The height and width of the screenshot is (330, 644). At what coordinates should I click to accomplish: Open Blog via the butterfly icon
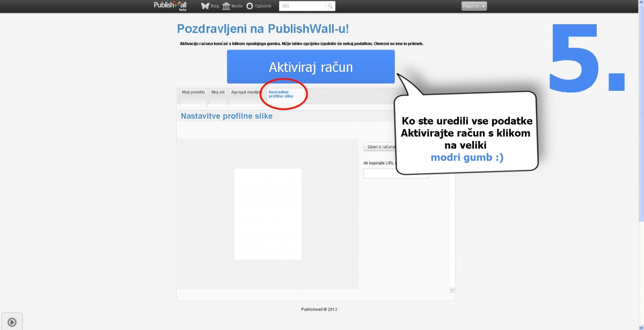[x=205, y=6]
